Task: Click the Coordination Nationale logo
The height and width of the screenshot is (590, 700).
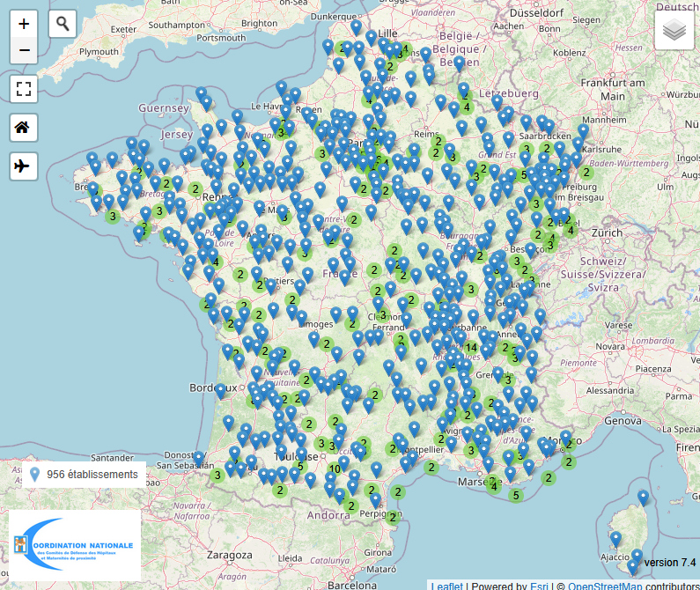Action: 75,546
